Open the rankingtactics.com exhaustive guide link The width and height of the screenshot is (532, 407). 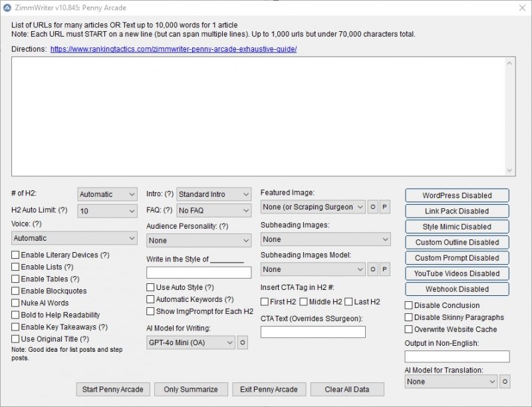coord(173,49)
